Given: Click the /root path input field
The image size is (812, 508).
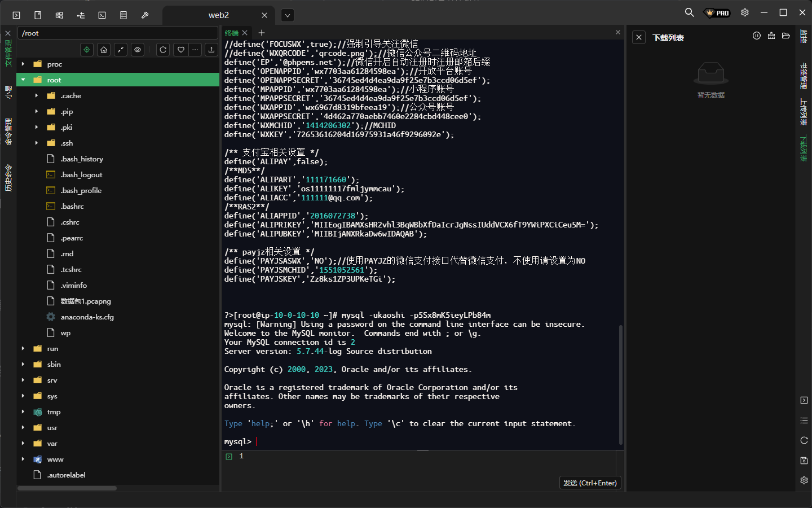Looking at the screenshot, I should coord(117,33).
